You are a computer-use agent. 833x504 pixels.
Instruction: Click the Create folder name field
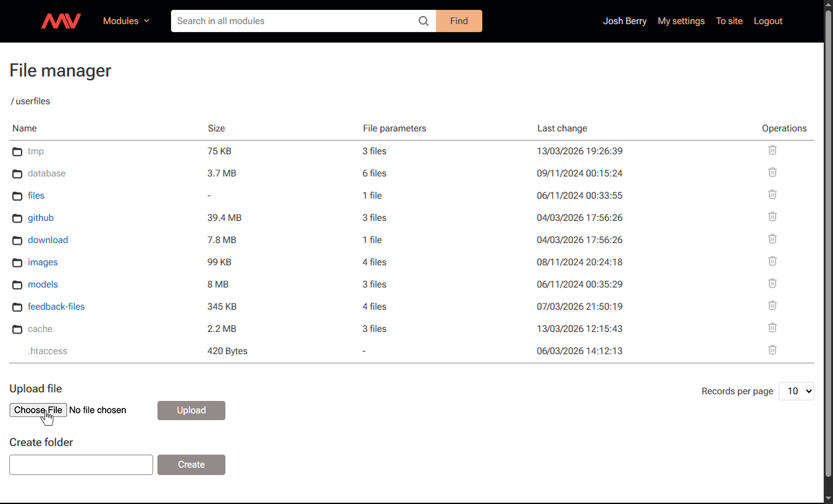[x=81, y=465]
